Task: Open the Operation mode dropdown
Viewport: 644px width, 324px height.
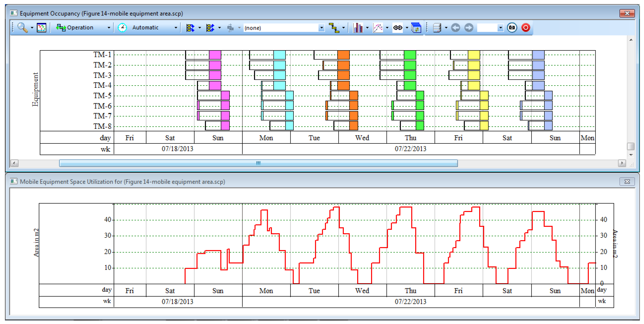Action: [x=109, y=28]
